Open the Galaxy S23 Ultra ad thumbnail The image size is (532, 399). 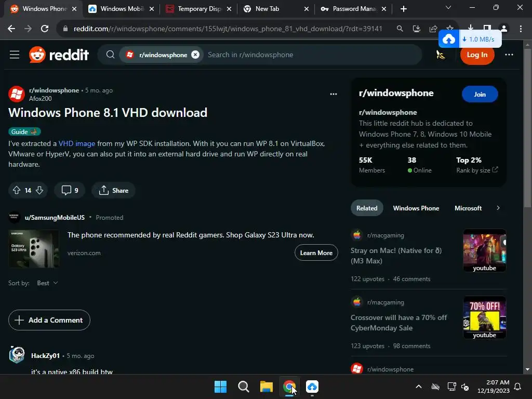tap(34, 249)
